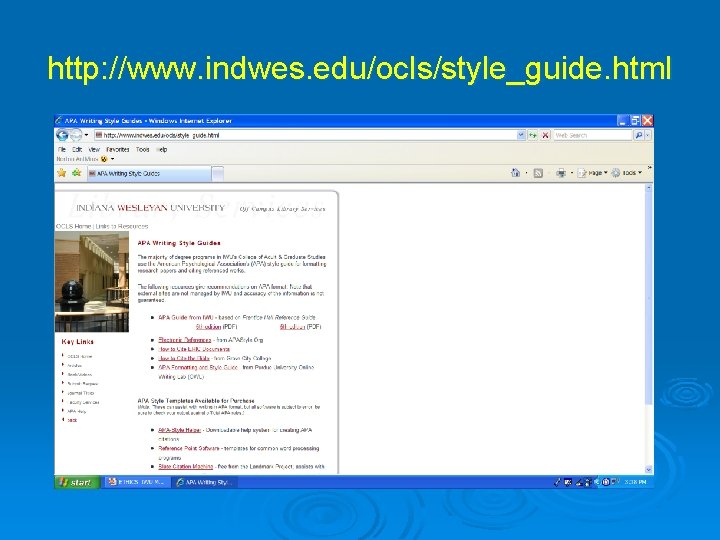Click the leftmost system tray icon

[558, 482]
